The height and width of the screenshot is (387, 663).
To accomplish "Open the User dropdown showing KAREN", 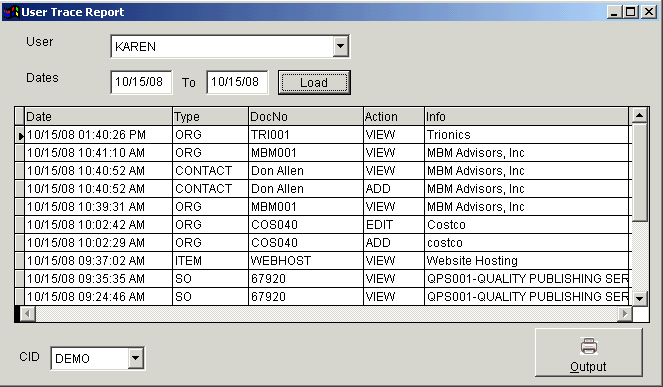I will click(x=340, y=46).
